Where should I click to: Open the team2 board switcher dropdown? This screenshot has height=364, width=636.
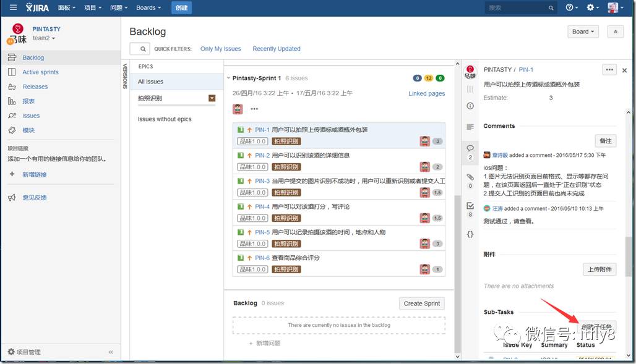44,38
